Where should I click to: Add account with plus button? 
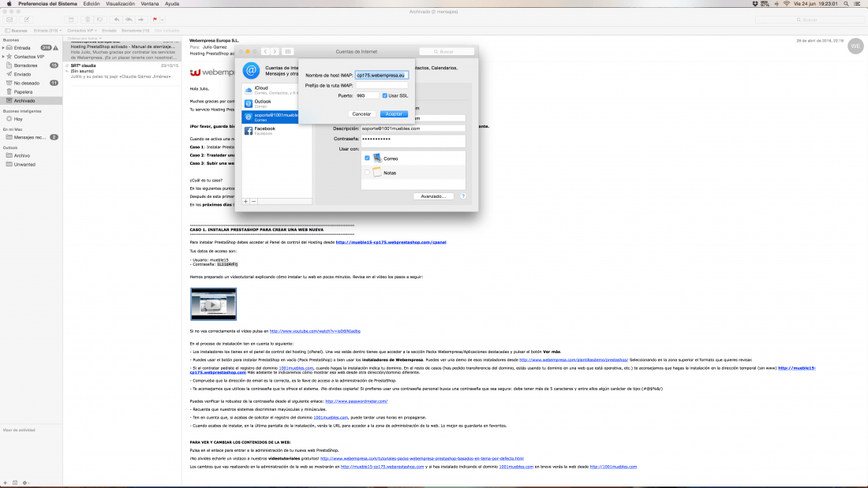[245, 201]
